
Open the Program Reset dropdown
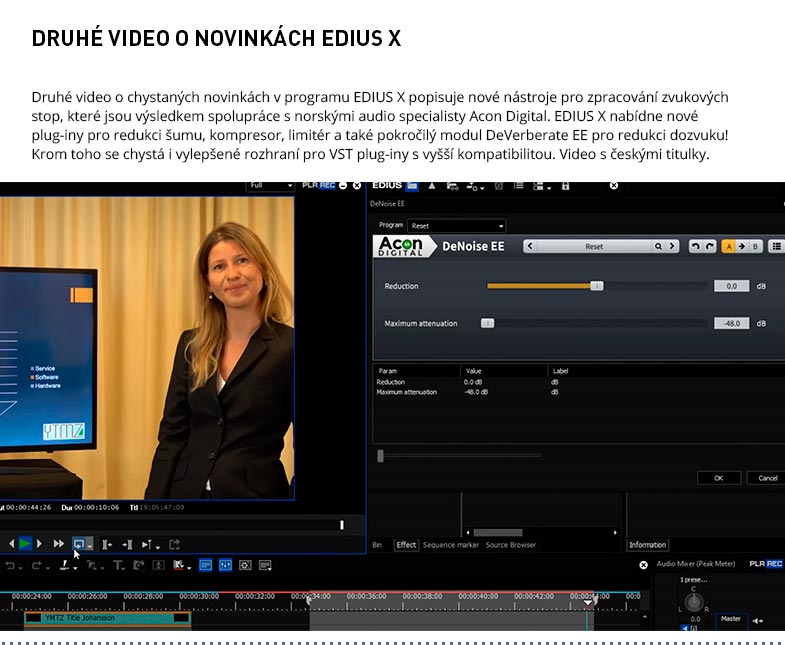coord(457,226)
